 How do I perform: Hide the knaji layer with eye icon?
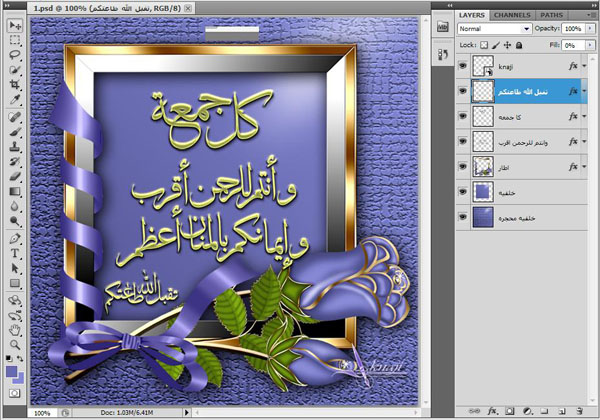462,67
